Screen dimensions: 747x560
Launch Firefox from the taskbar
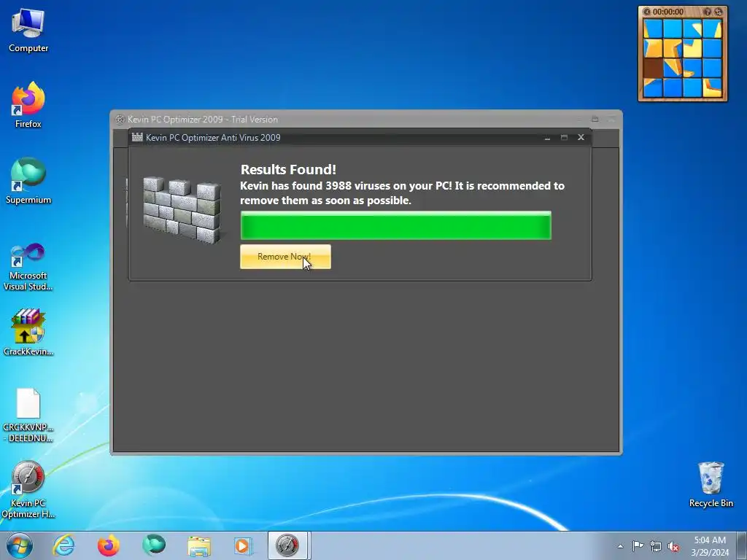(109, 545)
